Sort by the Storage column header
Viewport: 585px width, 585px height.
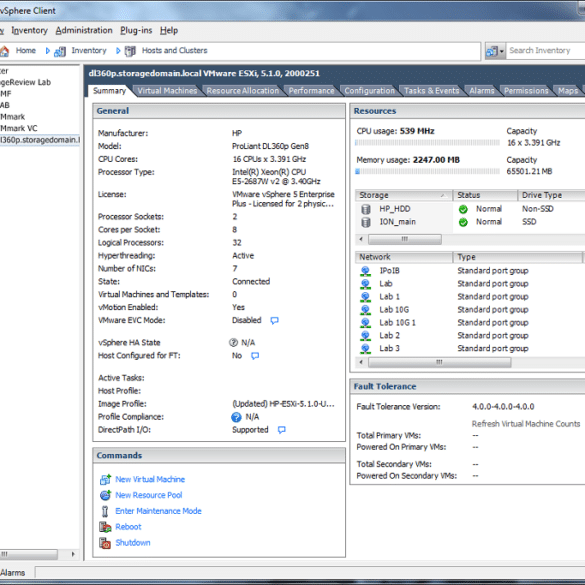(403, 195)
